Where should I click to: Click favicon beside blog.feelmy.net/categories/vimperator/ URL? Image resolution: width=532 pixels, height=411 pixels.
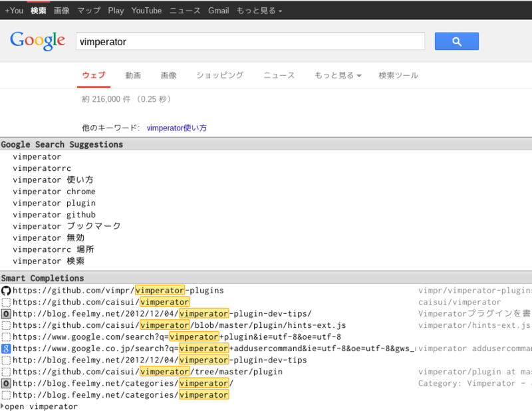tap(6, 384)
